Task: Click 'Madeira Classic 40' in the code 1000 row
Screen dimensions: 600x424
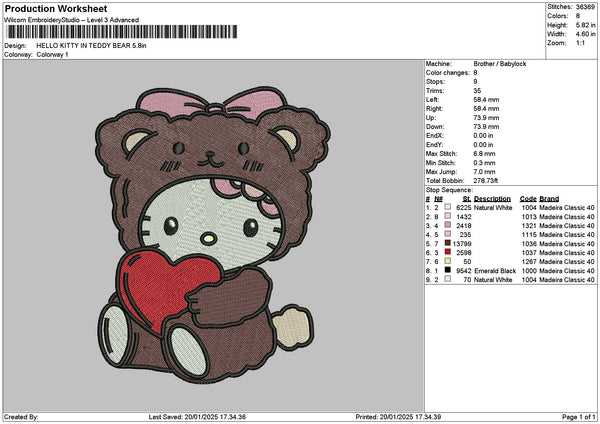Action: [567, 271]
